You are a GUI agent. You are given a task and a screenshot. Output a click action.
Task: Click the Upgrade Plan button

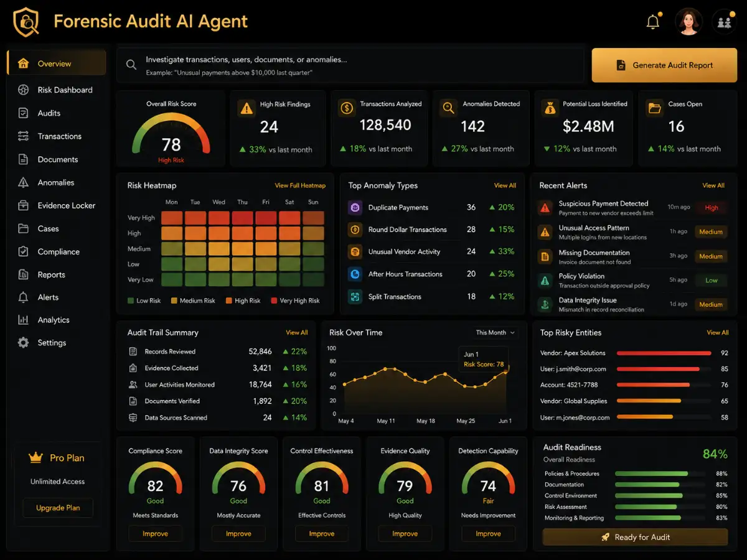(x=58, y=508)
